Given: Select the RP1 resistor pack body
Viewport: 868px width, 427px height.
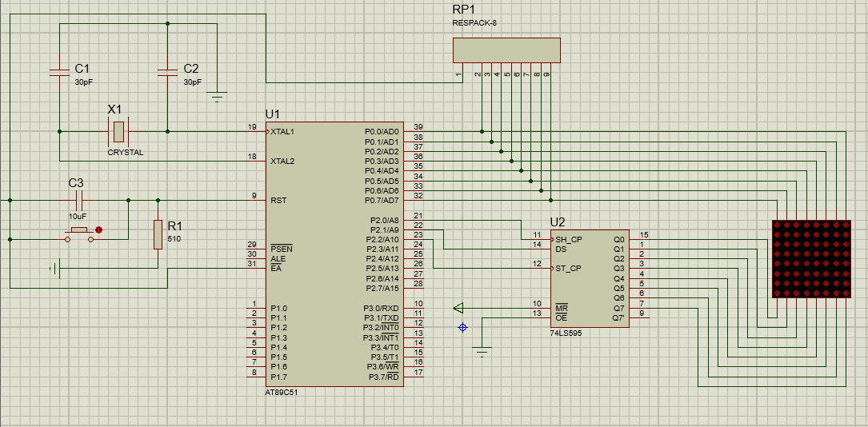Looking at the screenshot, I should tap(506, 50).
